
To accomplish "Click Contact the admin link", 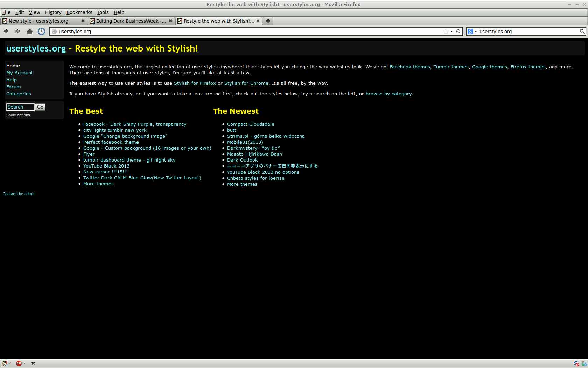I will 20,194.
